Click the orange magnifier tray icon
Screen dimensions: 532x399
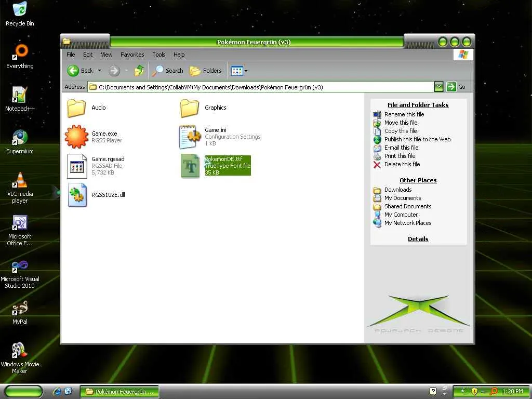(494, 392)
